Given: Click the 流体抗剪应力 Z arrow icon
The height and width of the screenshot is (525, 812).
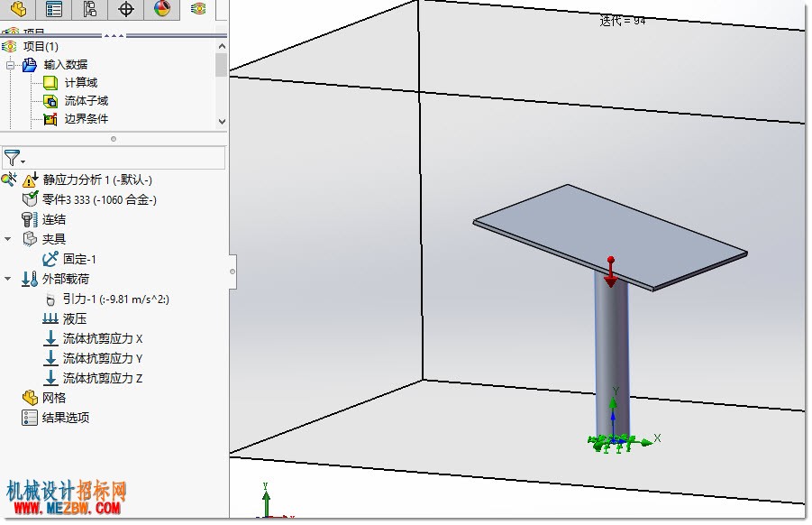Looking at the screenshot, I should (x=50, y=378).
